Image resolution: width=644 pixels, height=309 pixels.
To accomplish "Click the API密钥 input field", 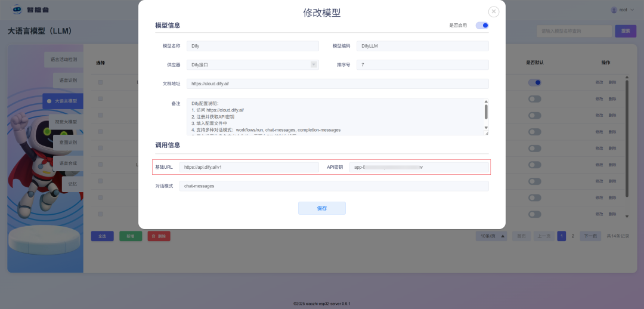I will (x=419, y=167).
